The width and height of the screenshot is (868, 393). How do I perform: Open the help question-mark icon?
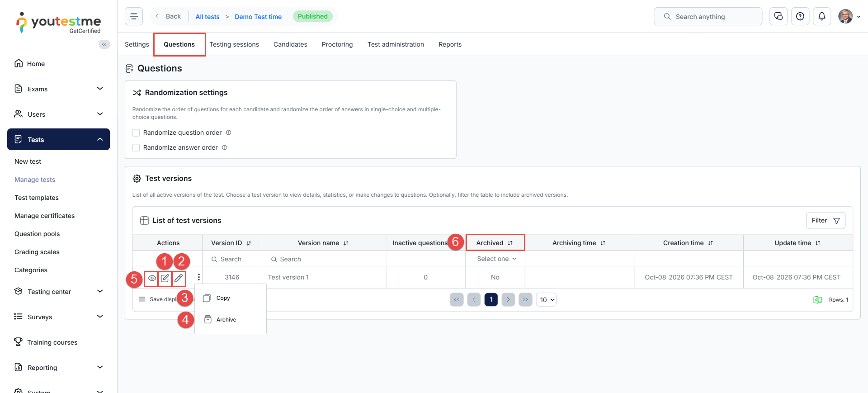[800, 16]
